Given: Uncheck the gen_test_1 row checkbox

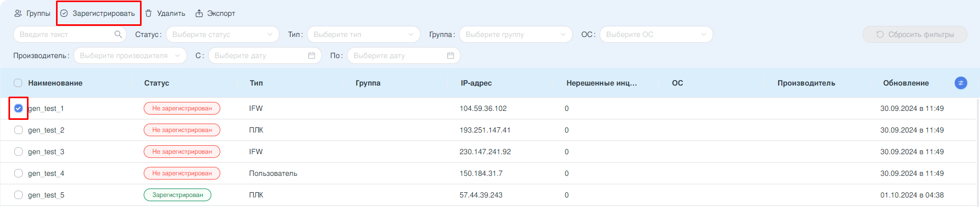Looking at the screenshot, I should 18,108.
